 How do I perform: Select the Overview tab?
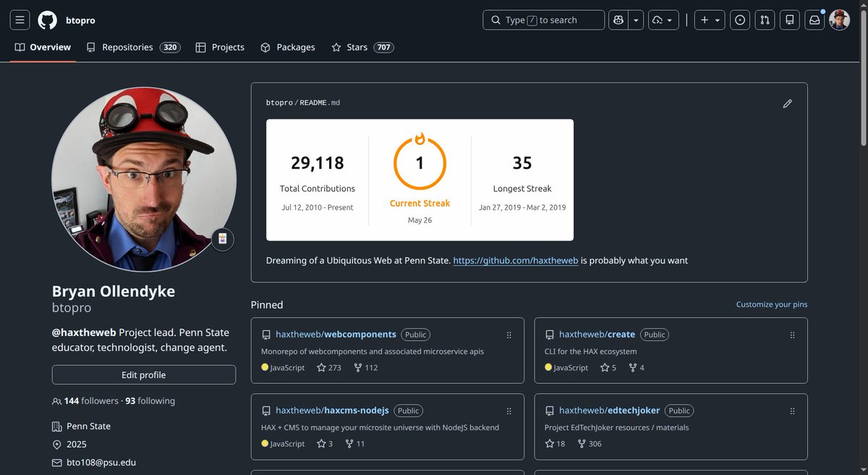(x=43, y=47)
